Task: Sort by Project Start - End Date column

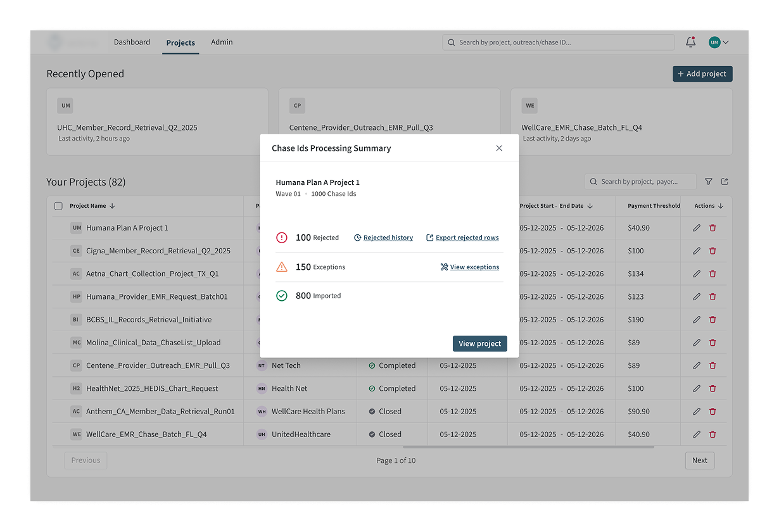Action: (x=590, y=206)
